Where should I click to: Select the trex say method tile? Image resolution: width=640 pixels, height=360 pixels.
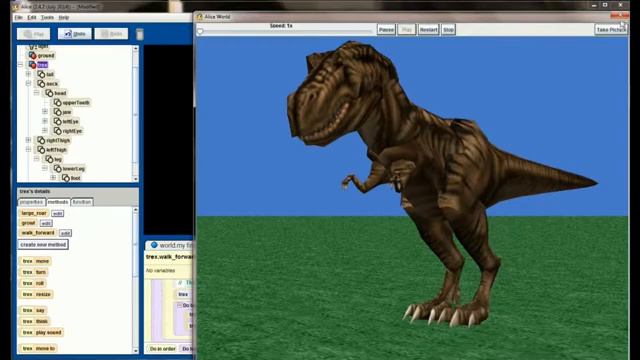[x=33, y=310]
